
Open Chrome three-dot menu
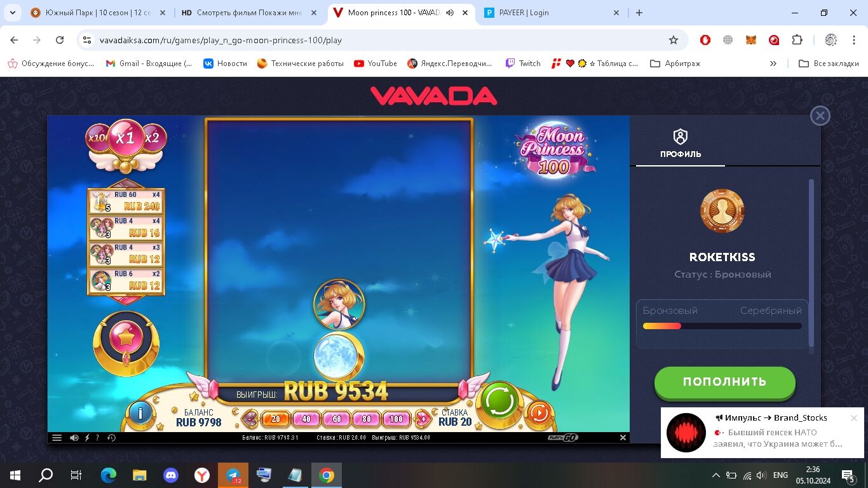pyautogui.click(x=854, y=40)
